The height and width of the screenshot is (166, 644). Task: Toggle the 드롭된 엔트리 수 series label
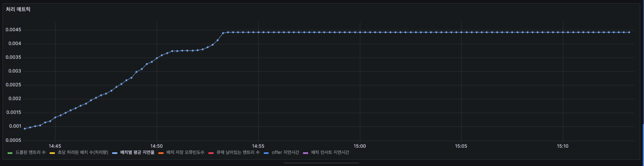[x=30, y=153]
